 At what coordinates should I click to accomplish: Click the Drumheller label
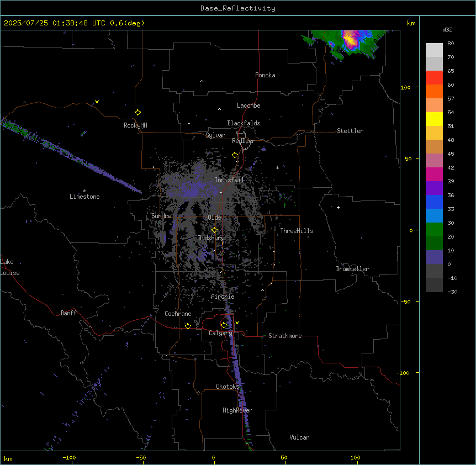[352, 269]
